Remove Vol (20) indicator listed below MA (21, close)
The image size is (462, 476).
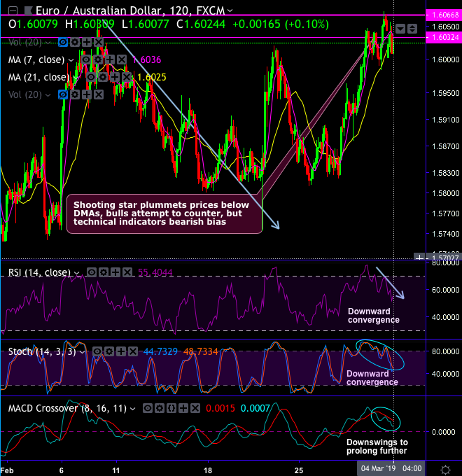[98, 94]
